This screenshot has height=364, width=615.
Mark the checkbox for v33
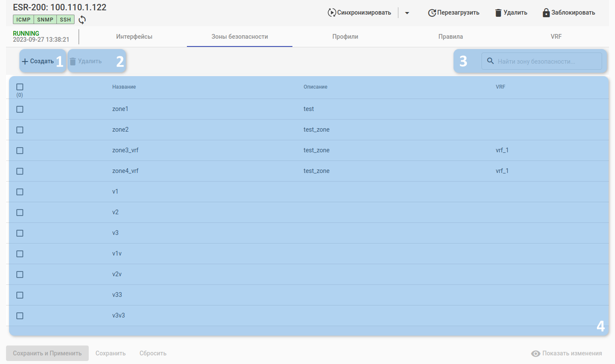click(x=20, y=295)
